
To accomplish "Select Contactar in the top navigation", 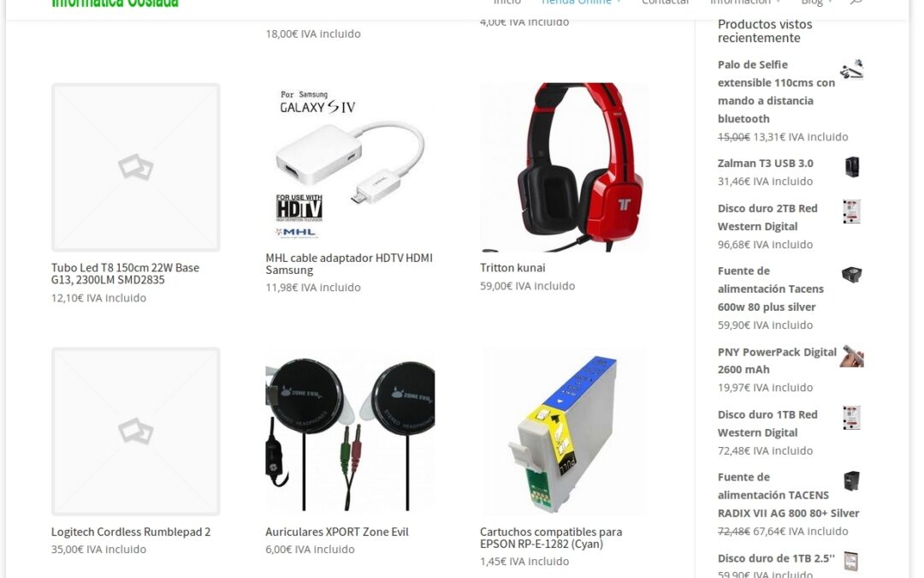I will [x=666, y=3].
